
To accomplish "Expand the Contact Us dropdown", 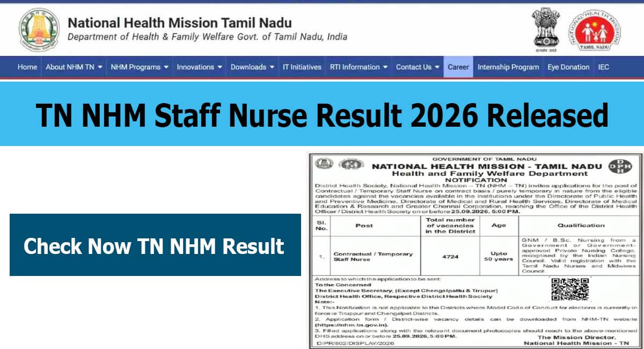I will [x=418, y=67].
